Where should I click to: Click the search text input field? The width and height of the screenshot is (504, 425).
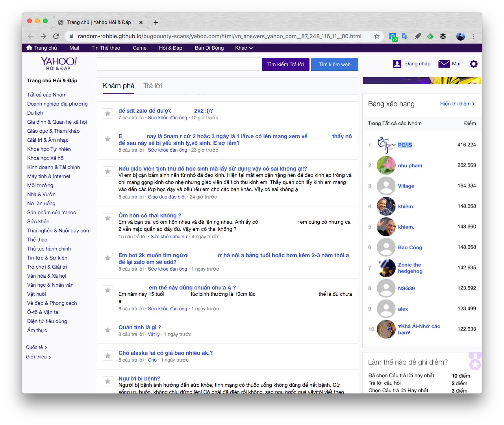[x=178, y=65]
